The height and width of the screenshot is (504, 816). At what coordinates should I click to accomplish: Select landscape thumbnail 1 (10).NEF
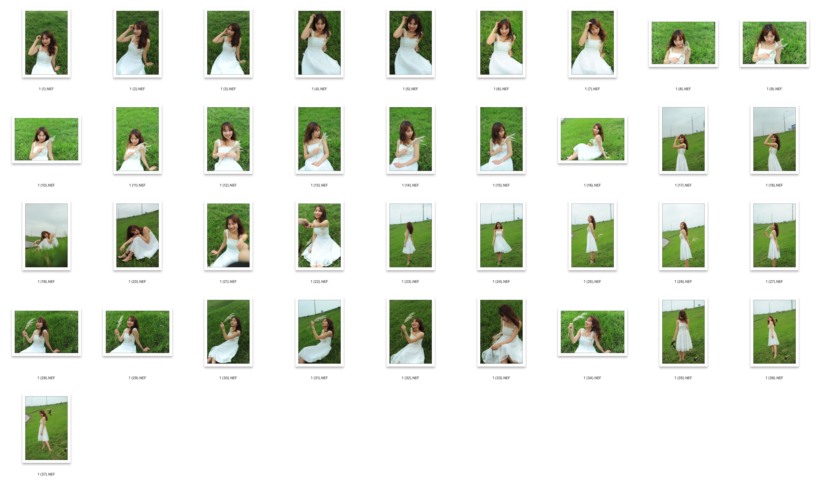coord(46,139)
